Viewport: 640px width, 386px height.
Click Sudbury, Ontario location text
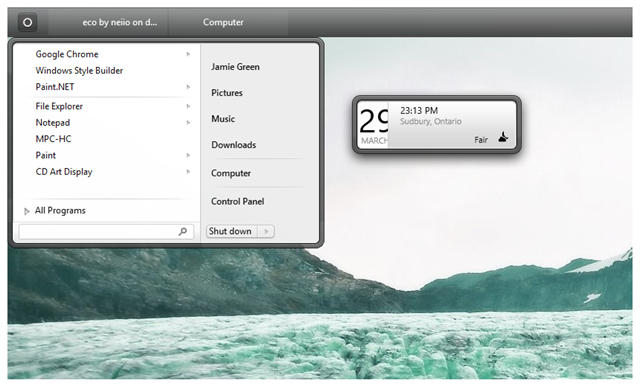point(431,122)
